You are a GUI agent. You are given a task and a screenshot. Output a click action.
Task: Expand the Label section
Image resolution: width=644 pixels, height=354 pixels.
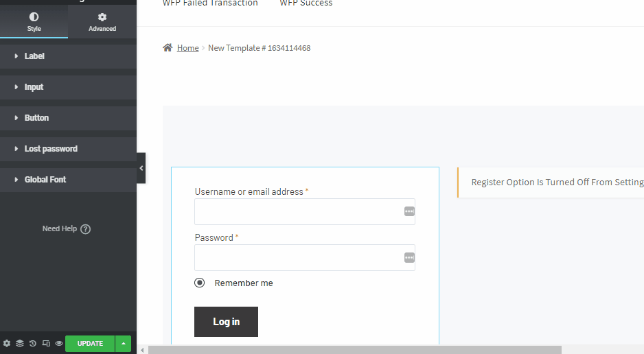tap(34, 56)
